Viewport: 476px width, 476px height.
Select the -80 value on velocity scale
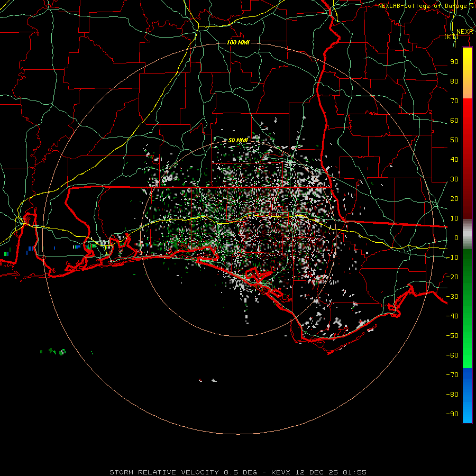(452, 395)
